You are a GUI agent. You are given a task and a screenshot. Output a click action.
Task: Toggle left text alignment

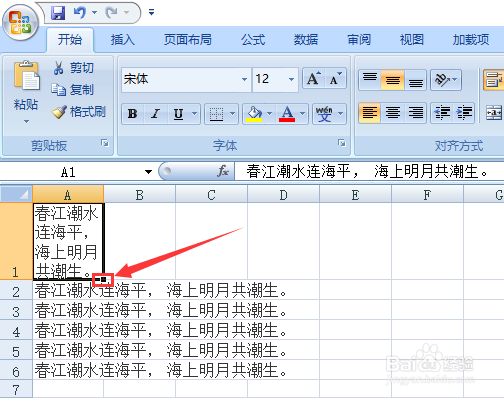[x=370, y=113]
